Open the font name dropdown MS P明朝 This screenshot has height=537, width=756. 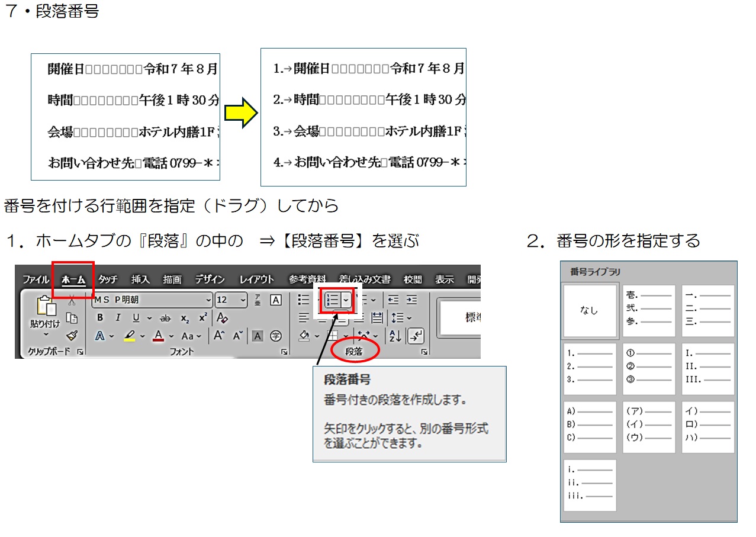152,300
